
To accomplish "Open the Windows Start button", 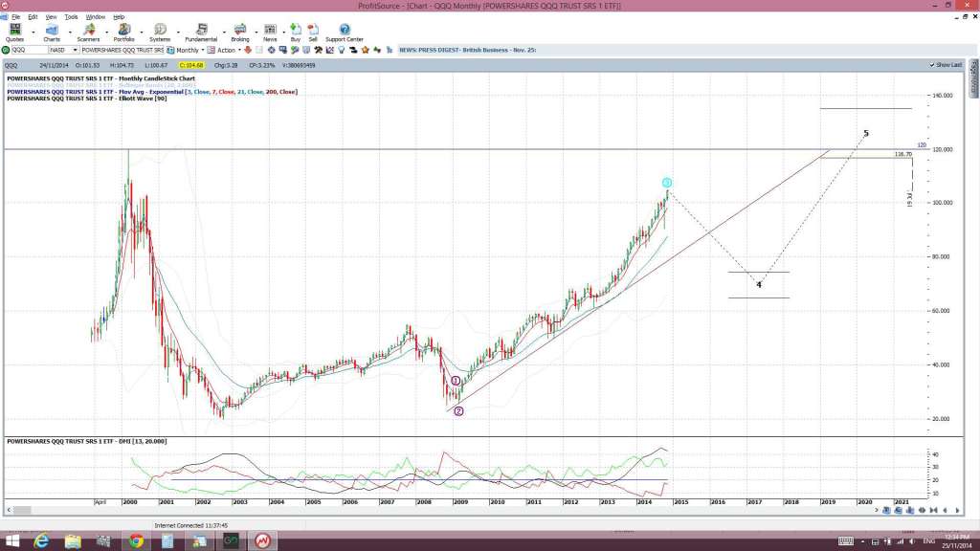I will [x=11, y=541].
